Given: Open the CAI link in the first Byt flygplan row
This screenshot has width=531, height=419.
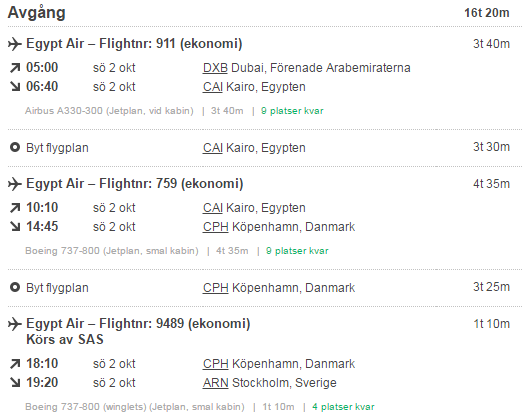Looking at the screenshot, I should click(213, 148).
